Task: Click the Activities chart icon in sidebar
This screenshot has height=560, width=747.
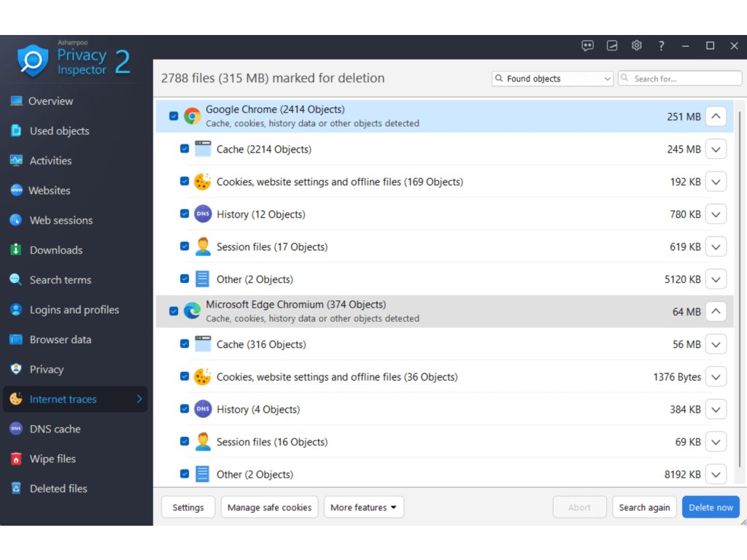Action: [16, 160]
